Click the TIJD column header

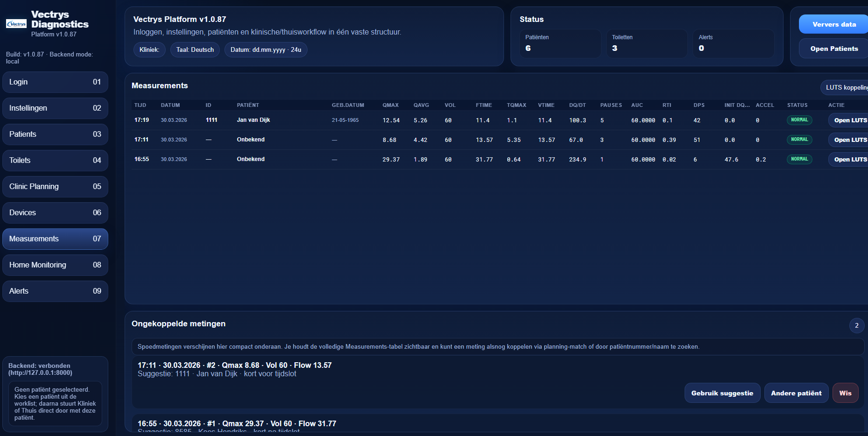tap(140, 105)
